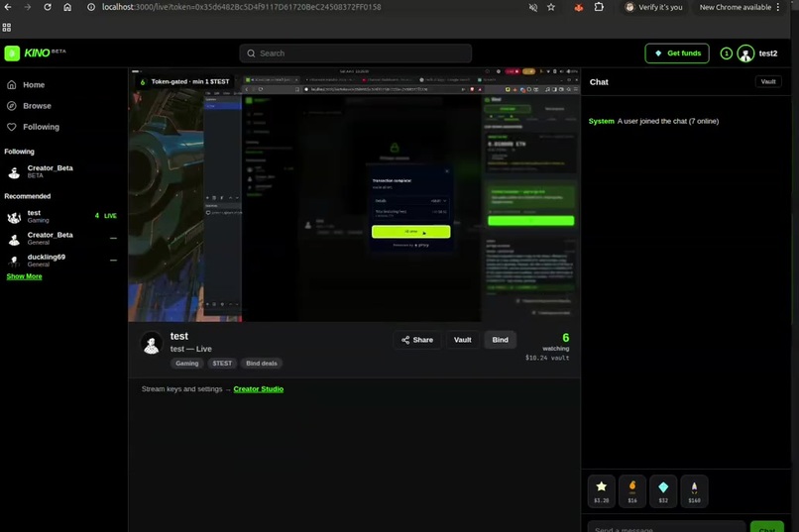Send the rocket gift priced $160
This screenshot has width=799, height=532.
pyautogui.click(x=695, y=491)
